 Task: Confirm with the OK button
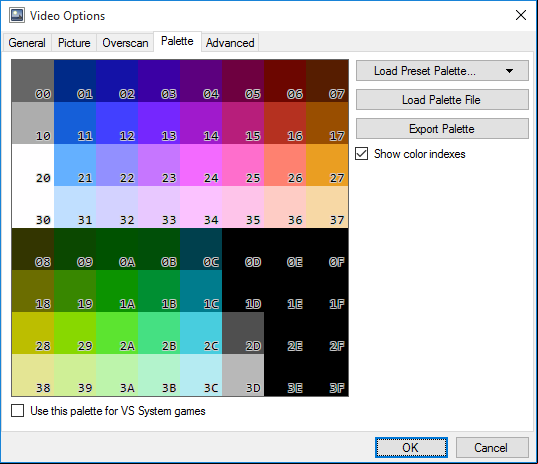click(x=411, y=448)
